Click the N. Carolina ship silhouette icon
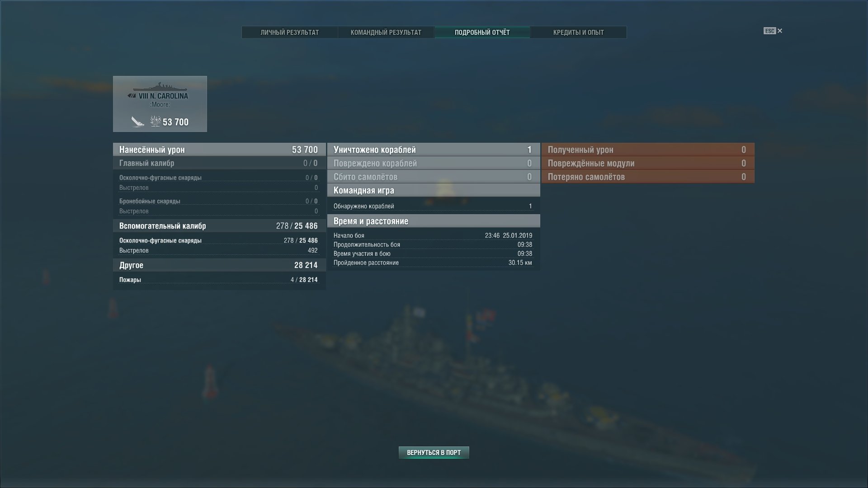This screenshot has height=488, width=868. pyautogui.click(x=160, y=87)
